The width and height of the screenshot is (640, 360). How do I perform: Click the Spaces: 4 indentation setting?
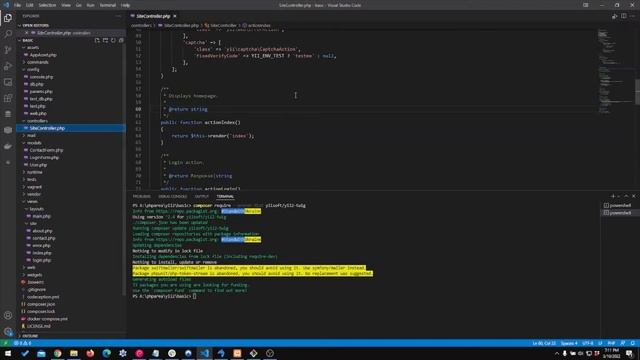pyautogui.click(x=569, y=343)
